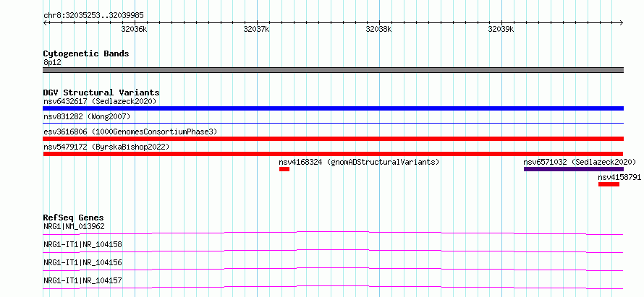
Task: Click the RefSeq Genes track title
Action: coord(74,218)
